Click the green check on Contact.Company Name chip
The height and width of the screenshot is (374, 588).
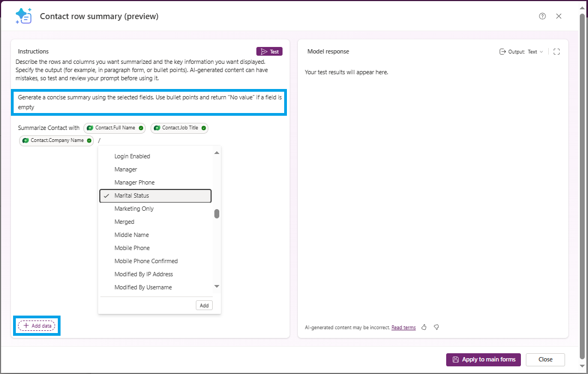89,140
